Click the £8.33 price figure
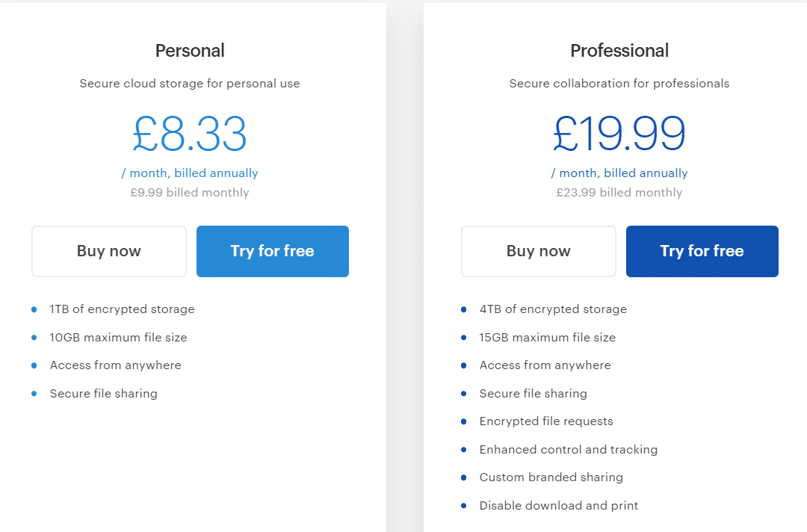The image size is (807, 532). pyautogui.click(x=190, y=134)
